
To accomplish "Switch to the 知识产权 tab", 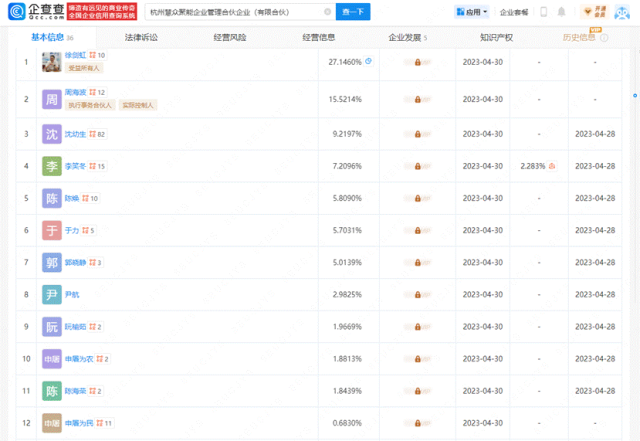I will click(496, 38).
